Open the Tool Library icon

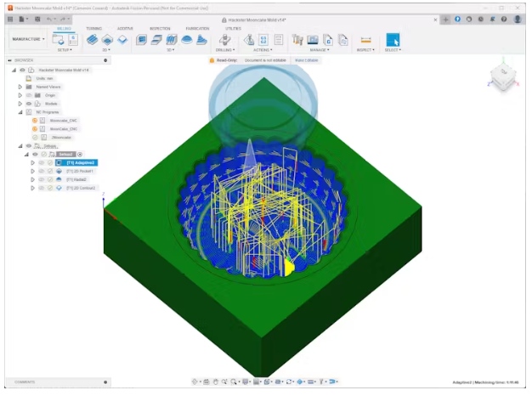pyautogui.click(x=297, y=39)
